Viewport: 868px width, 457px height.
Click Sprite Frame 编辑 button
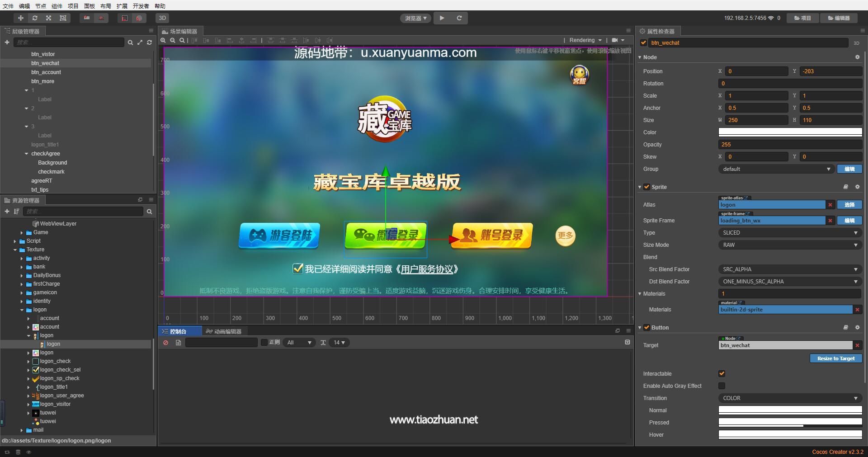(849, 221)
